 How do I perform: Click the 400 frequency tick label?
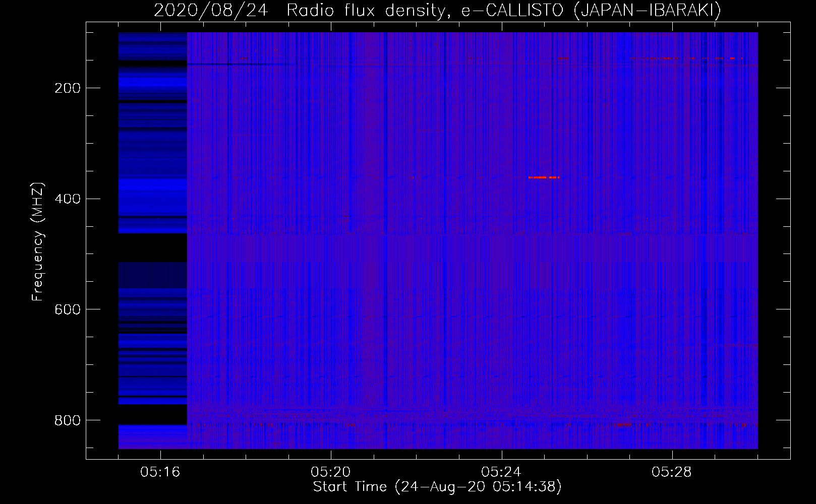click(68, 199)
